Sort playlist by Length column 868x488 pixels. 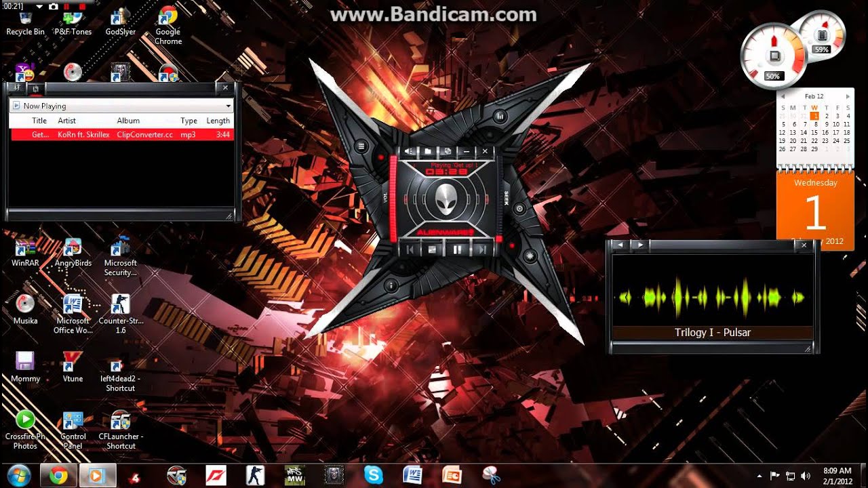pos(218,121)
